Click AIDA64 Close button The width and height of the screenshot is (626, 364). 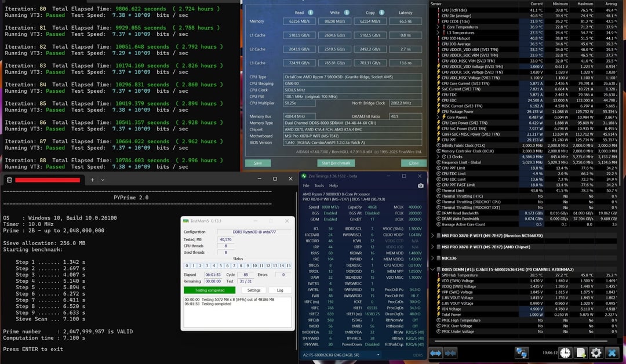pos(414,163)
